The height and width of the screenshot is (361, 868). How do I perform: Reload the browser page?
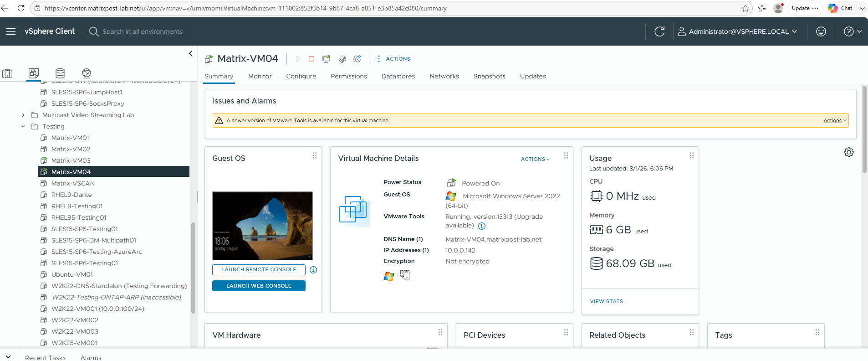click(x=20, y=8)
